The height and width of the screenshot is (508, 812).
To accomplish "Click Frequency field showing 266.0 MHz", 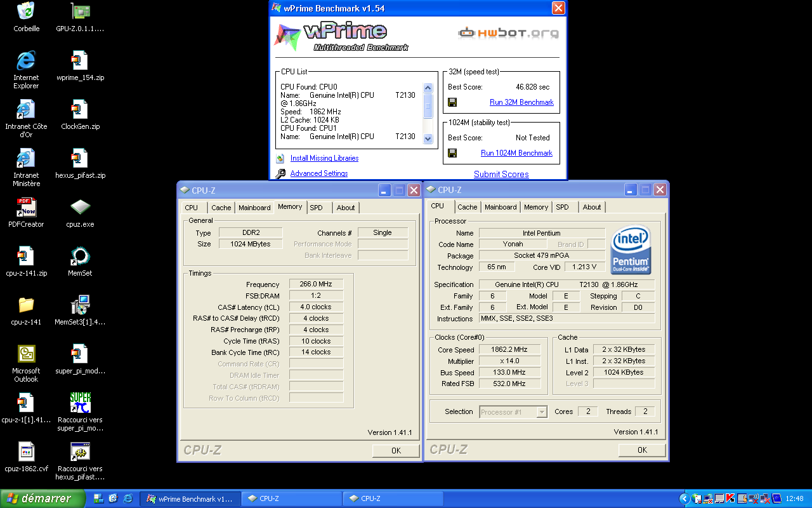I will coord(316,284).
